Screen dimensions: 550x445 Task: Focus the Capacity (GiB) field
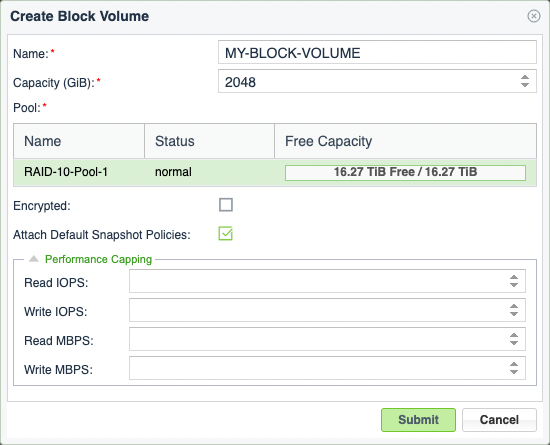368,81
